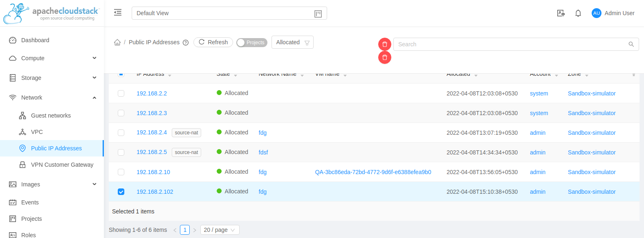The height and width of the screenshot is (238, 644).
Task: Collapse the sidebar menu icon
Action: 118,13
